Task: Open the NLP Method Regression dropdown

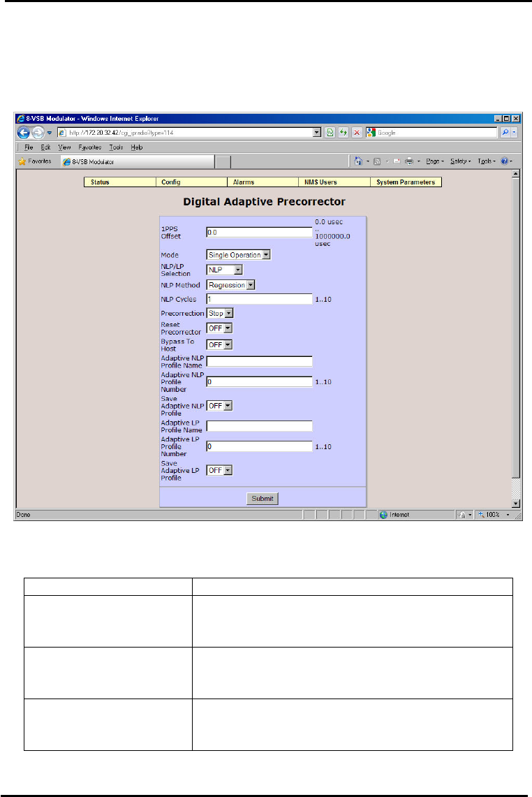Action: [x=230, y=285]
